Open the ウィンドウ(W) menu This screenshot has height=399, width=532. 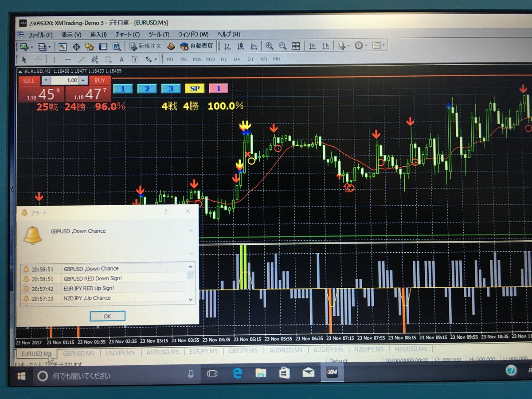pos(193,35)
